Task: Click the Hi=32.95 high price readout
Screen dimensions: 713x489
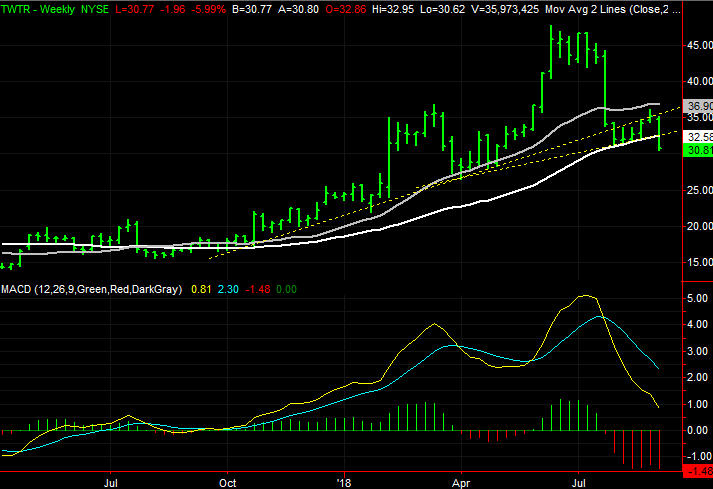Action: (x=393, y=9)
